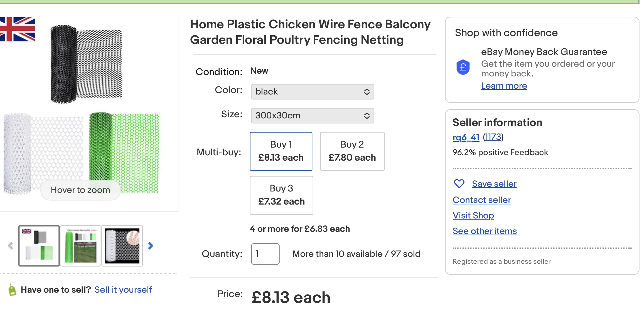Click Contact seller link
This screenshot has width=644, height=316.
point(482,200)
